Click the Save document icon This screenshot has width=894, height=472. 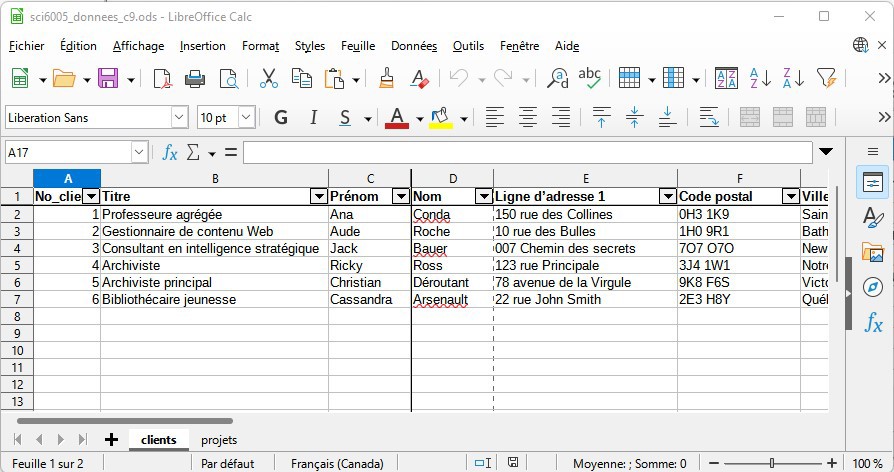(x=106, y=78)
